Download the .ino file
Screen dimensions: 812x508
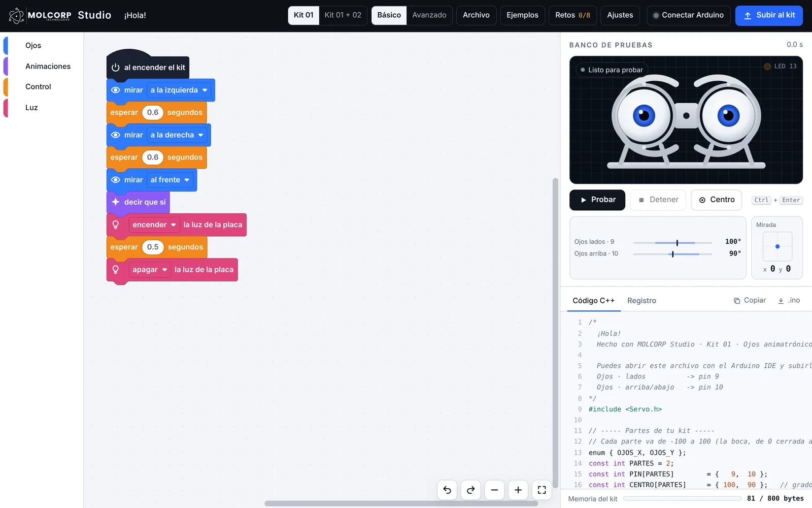click(789, 301)
